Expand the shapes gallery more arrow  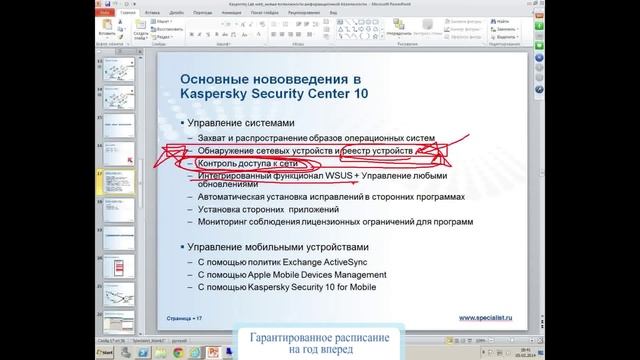pos(382,36)
